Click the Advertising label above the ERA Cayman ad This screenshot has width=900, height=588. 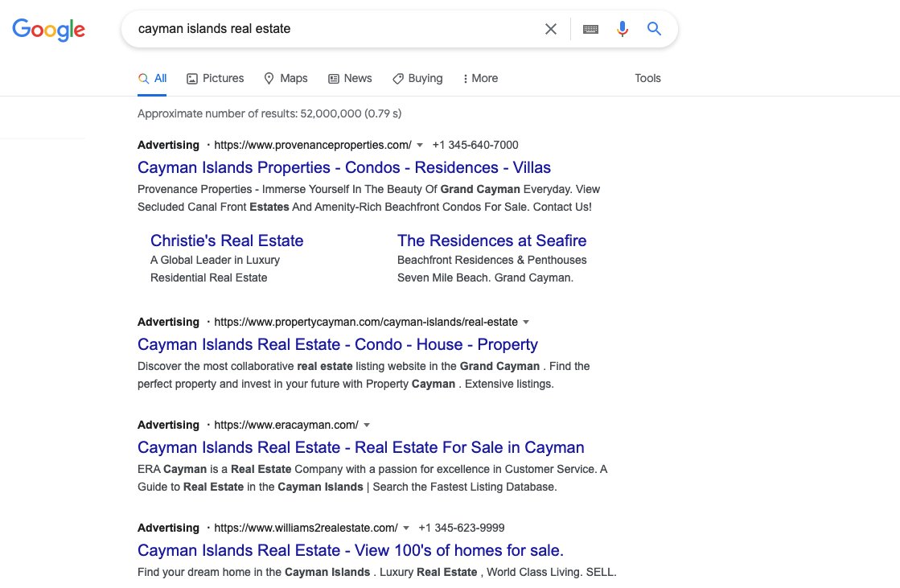168,425
